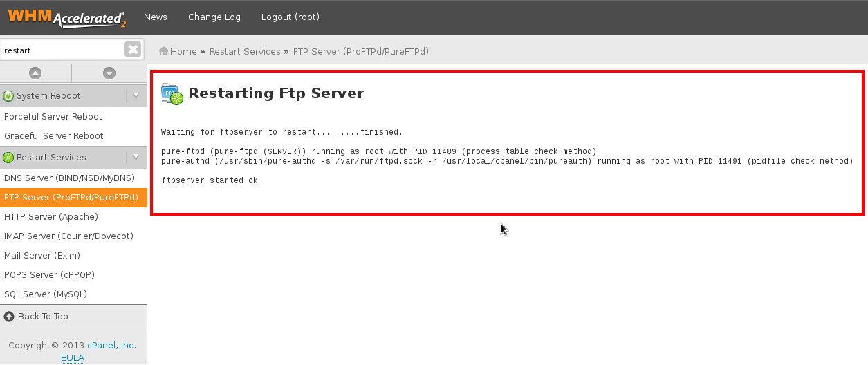The image size is (868, 365).
Task: Open the News menu item
Action: 156,17
